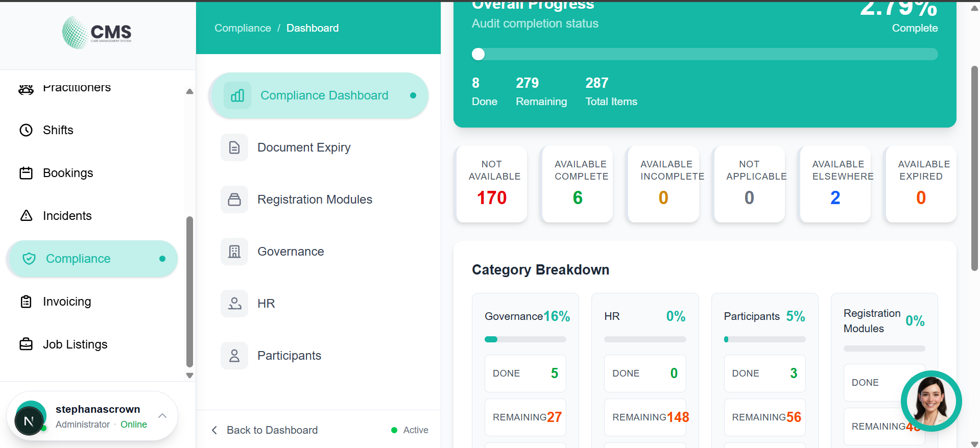Image resolution: width=980 pixels, height=448 pixels.
Task: Click the Incidents warning triangle icon
Action: tap(26, 215)
